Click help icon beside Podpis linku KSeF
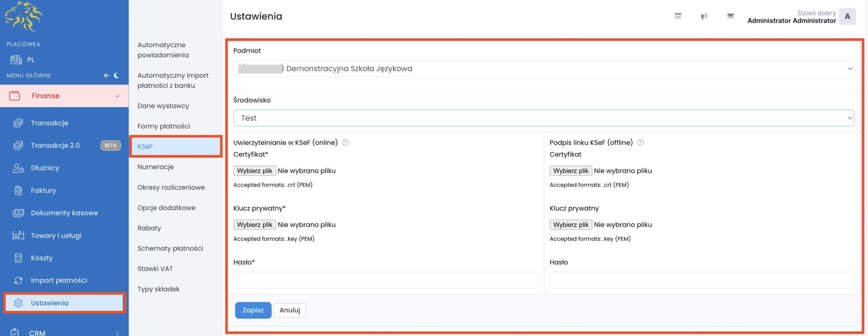The height and width of the screenshot is (336, 868). click(x=640, y=142)
